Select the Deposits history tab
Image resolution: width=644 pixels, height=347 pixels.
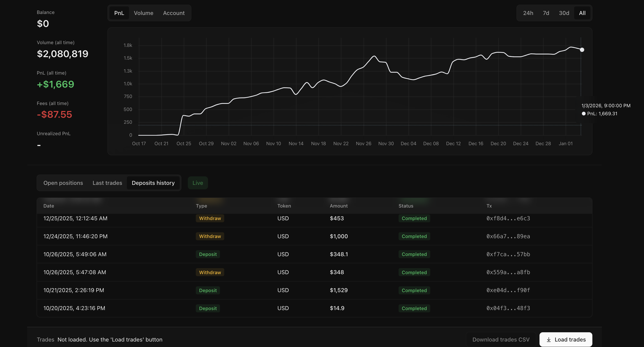153,183
